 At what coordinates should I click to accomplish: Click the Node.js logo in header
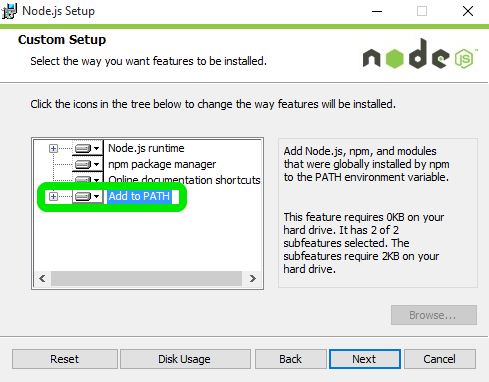click(x=420, y=54)
